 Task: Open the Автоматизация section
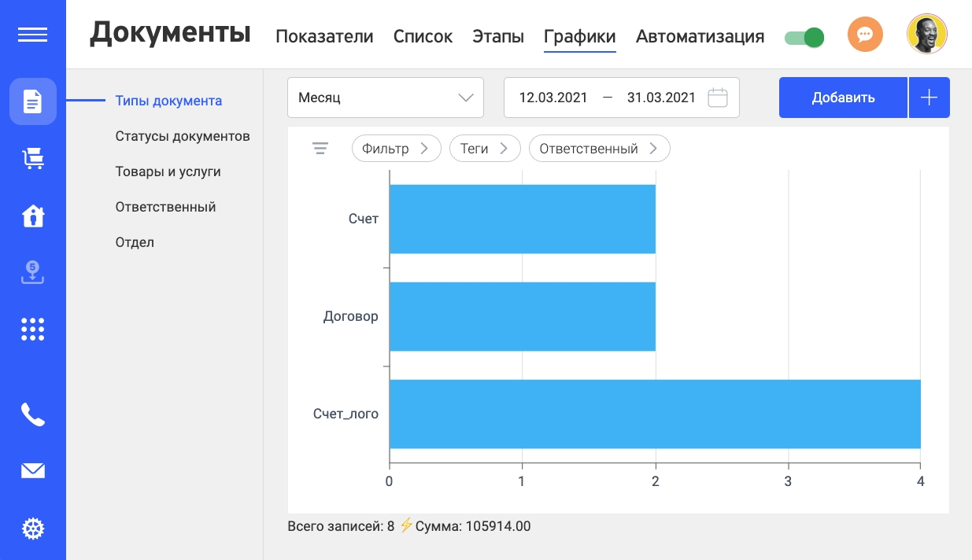[x=700, y=36]
